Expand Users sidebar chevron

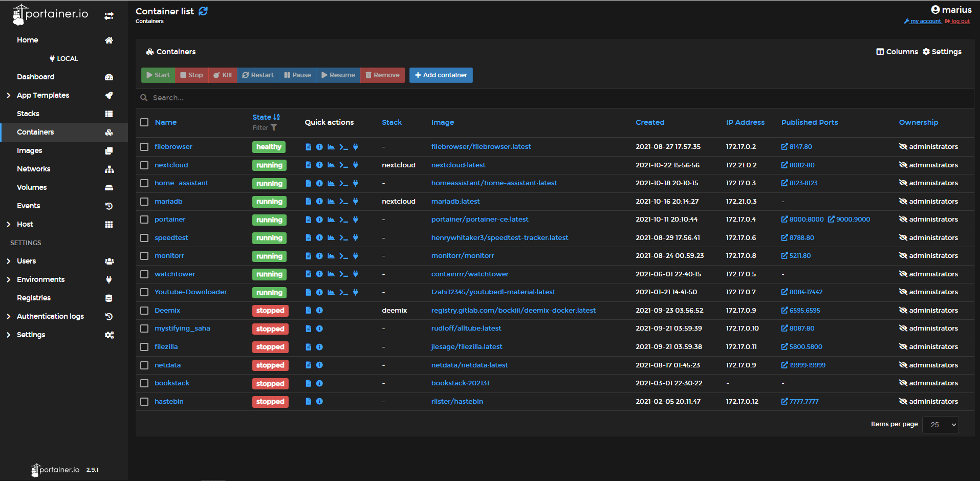point(8,261)
